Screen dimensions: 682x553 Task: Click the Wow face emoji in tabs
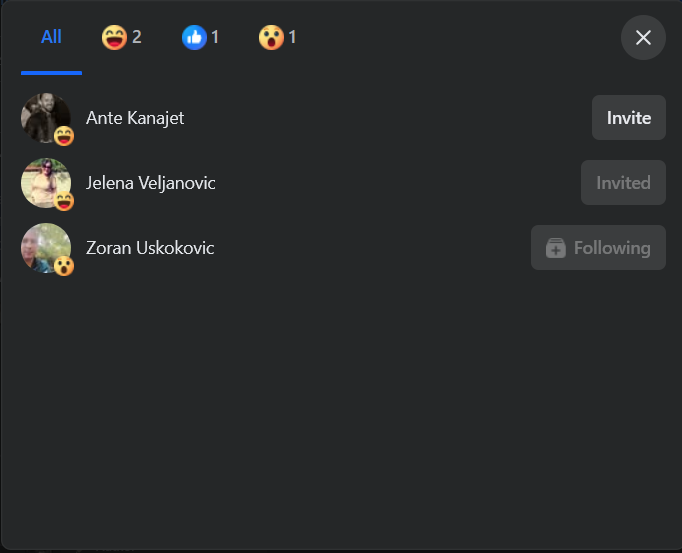271,37
